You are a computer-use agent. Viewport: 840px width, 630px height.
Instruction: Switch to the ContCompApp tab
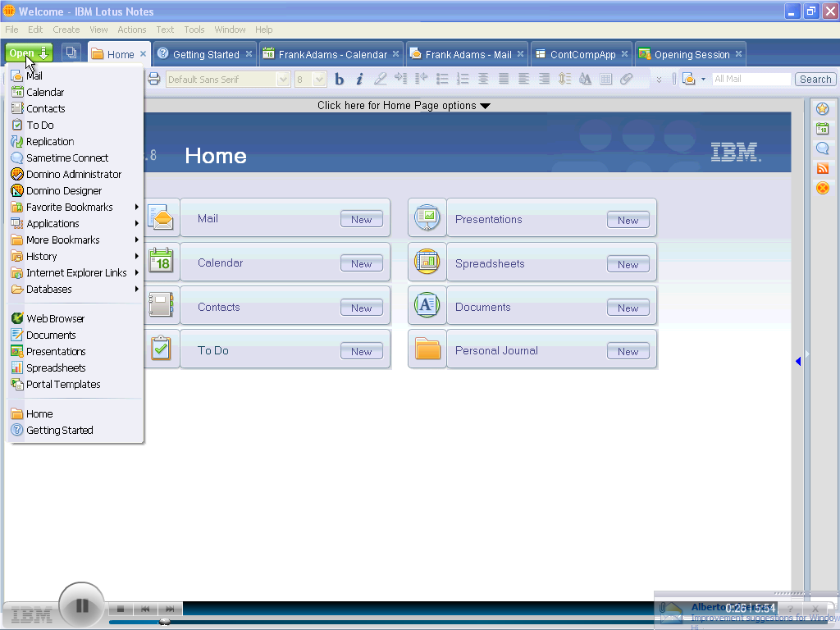pyautogui.click(x=582, y=55)
